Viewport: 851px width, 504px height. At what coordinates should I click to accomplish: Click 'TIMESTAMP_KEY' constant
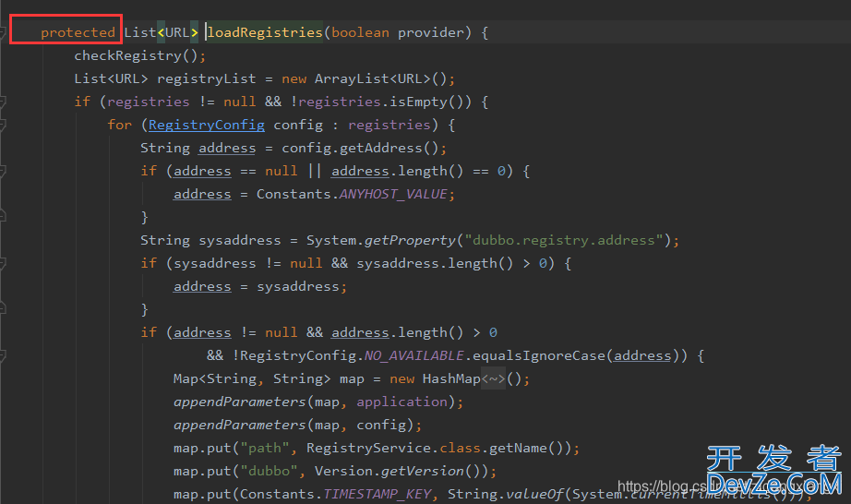point(377,494)
